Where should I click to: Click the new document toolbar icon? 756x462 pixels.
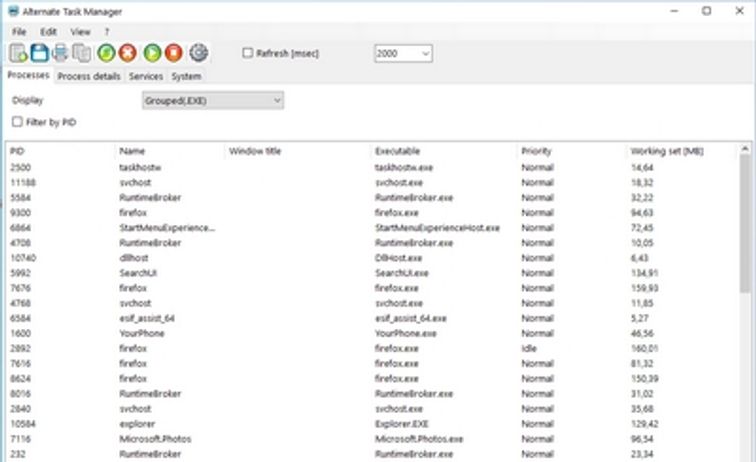click(18, 53)
